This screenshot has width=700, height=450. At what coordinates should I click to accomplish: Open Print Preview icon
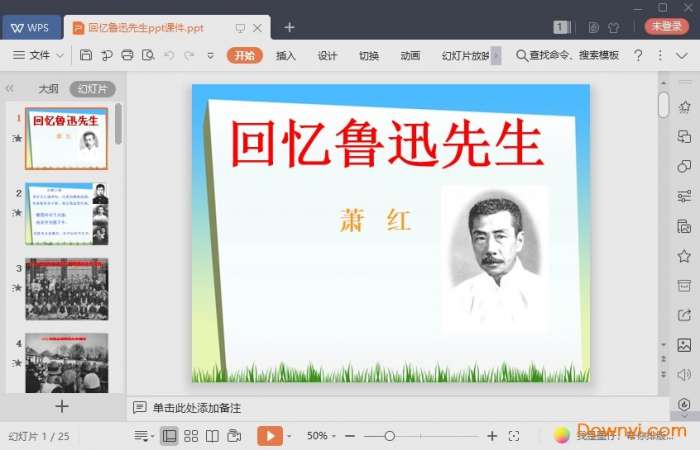pos(148,55)
